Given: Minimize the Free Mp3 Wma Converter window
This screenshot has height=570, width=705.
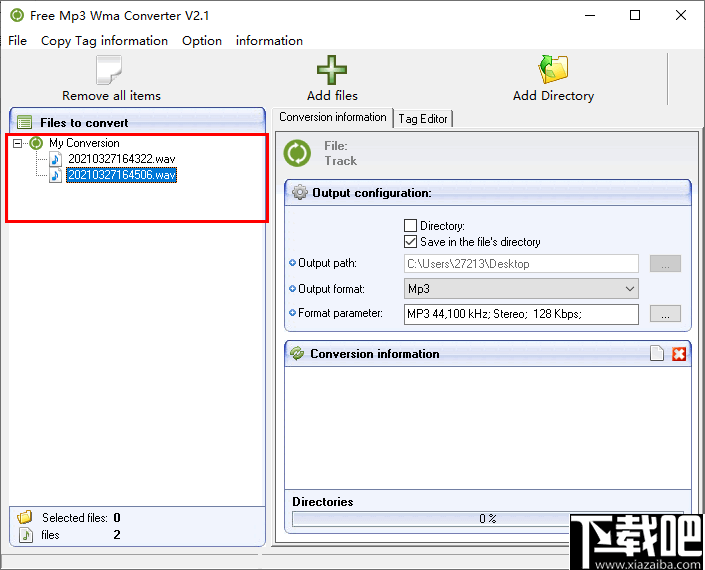Looking at the screenshot, I should click(590, 15).
